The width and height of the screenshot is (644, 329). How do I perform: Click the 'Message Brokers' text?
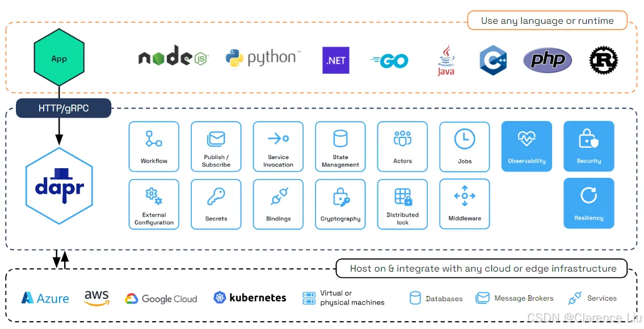pyautogui.click(x=524, y=298)
